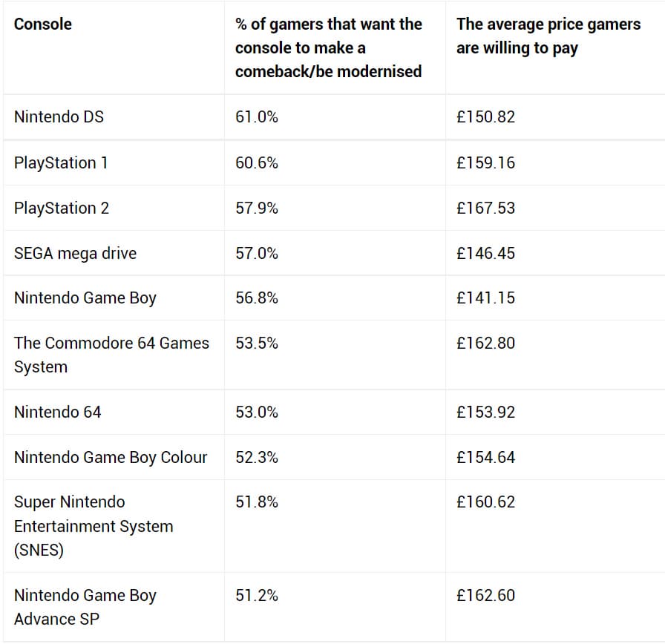Click the average price column header
The width and height of the screenshot is (665, 644).
(x=548, y=36)
